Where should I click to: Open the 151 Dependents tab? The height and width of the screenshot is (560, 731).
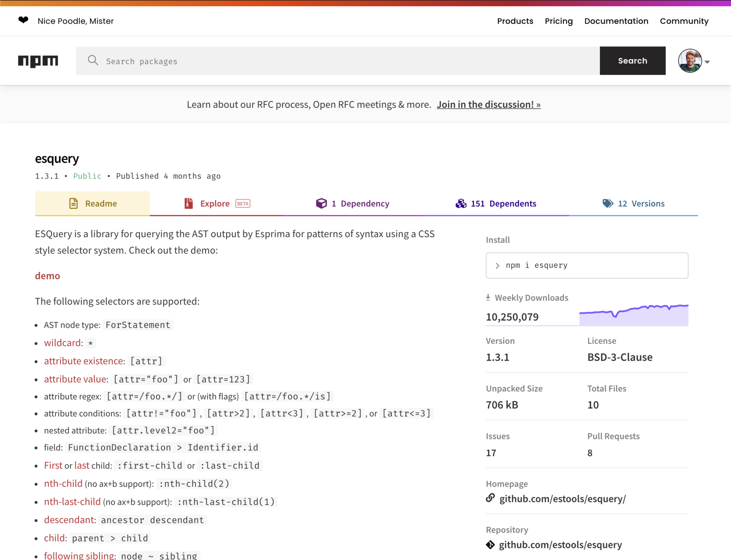tap(496, 203)
